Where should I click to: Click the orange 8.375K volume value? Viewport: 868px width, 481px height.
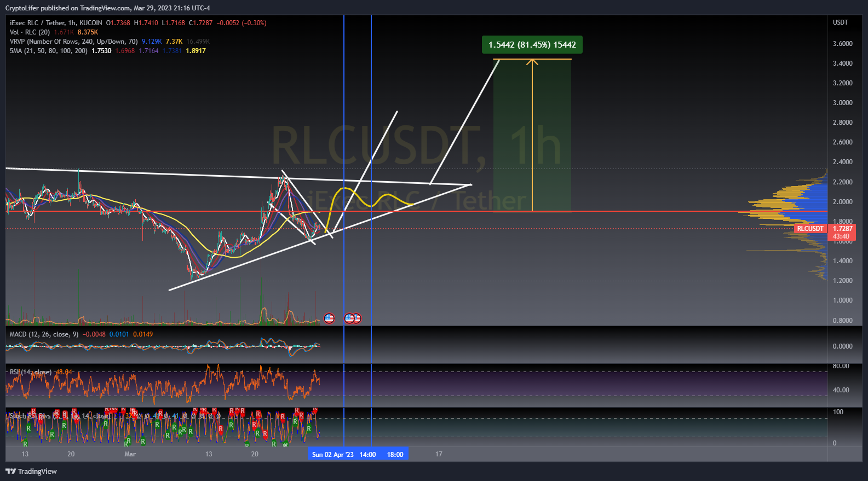(x=88, y=32)
